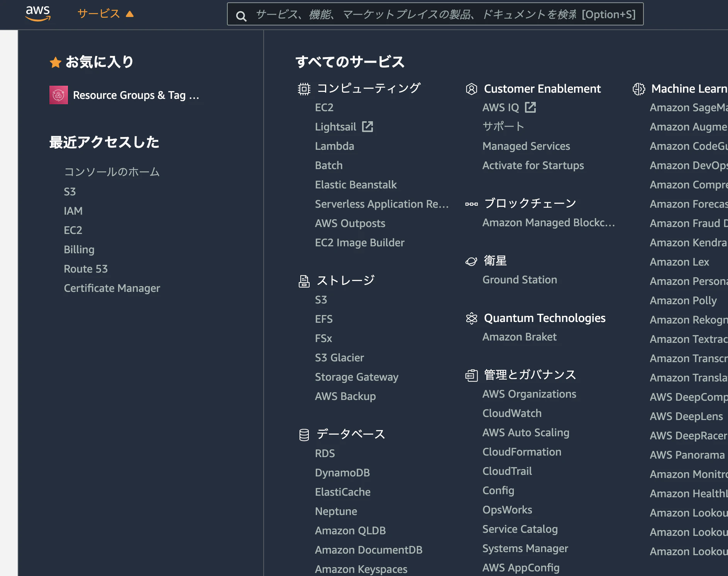Open Amazon Lex service
Viewport: 728px width, 576px height.
[x=680, y=262]
